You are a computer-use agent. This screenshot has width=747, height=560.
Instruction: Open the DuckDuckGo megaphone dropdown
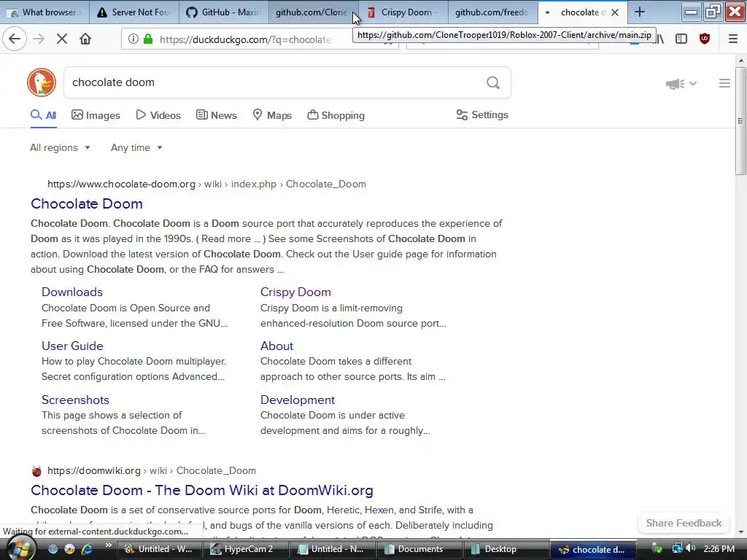tap(681, 84)
